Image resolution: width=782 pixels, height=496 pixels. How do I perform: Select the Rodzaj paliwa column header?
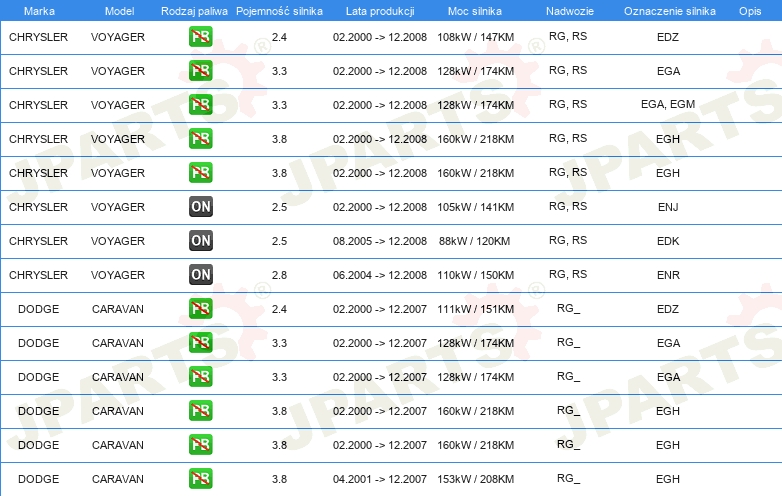pos(194,10)
